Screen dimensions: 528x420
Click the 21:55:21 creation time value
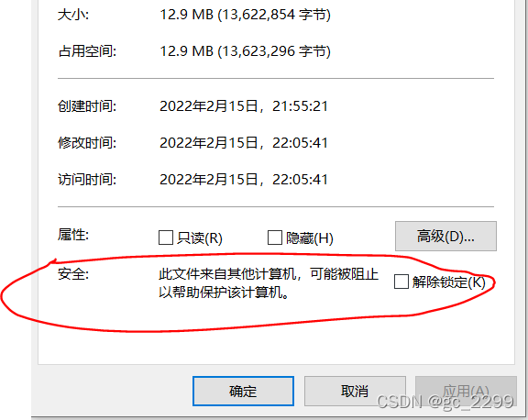point(300,106)
